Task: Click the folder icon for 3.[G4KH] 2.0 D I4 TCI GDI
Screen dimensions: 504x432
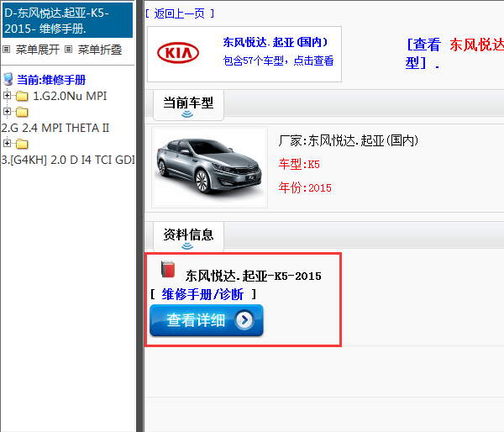Action: pyautogui.click(x=22, y=144)
